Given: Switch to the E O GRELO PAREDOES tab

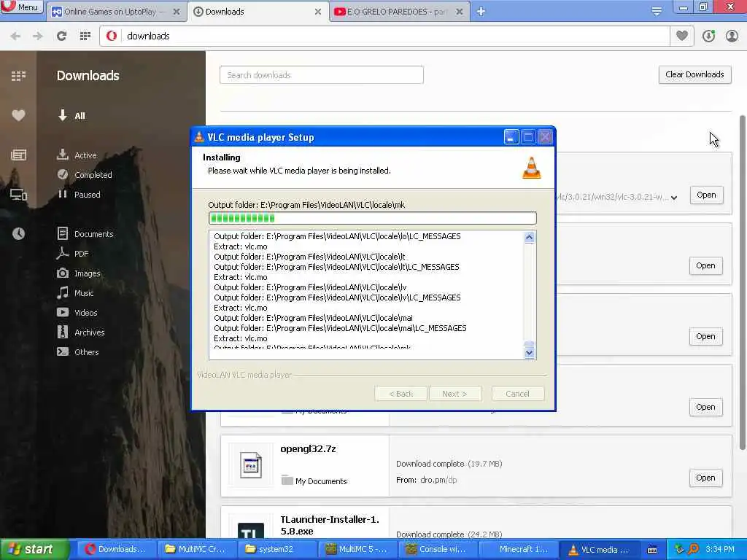Looking at the screenshot, I should click(x=391, y=12).
